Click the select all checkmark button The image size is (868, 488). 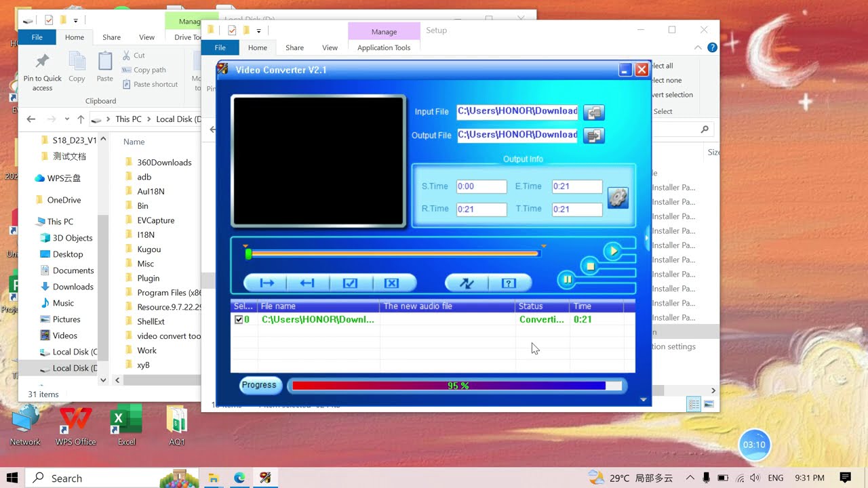(350, 283)
